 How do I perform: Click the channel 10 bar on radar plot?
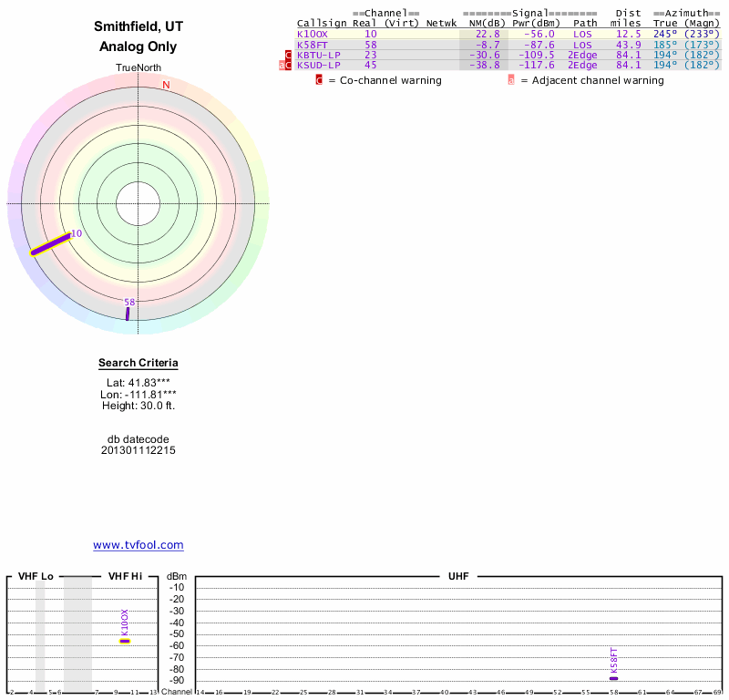(50, 245)
